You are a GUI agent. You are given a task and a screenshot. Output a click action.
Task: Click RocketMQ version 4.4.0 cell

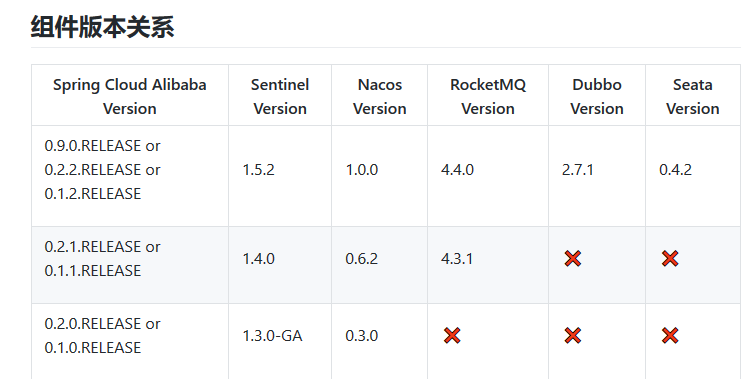488,176
